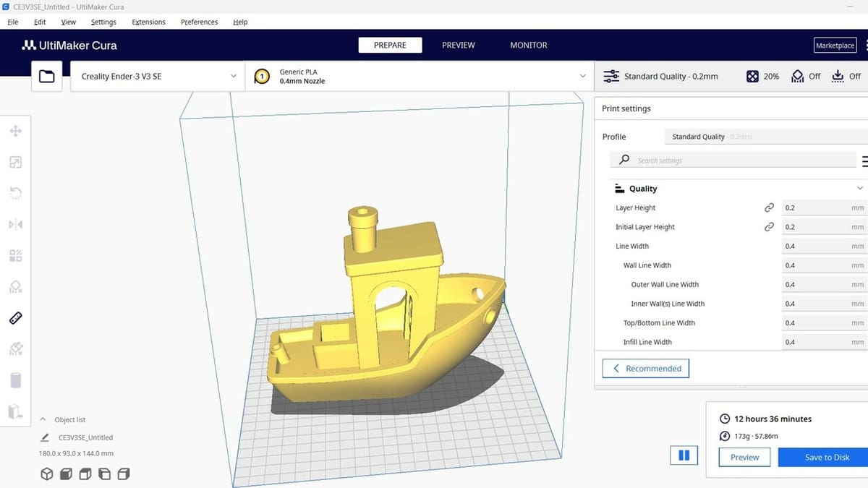Viewport: 868px width, 488px height.
Task: Open the Extensions menu
Action: [x=148, y=22]
